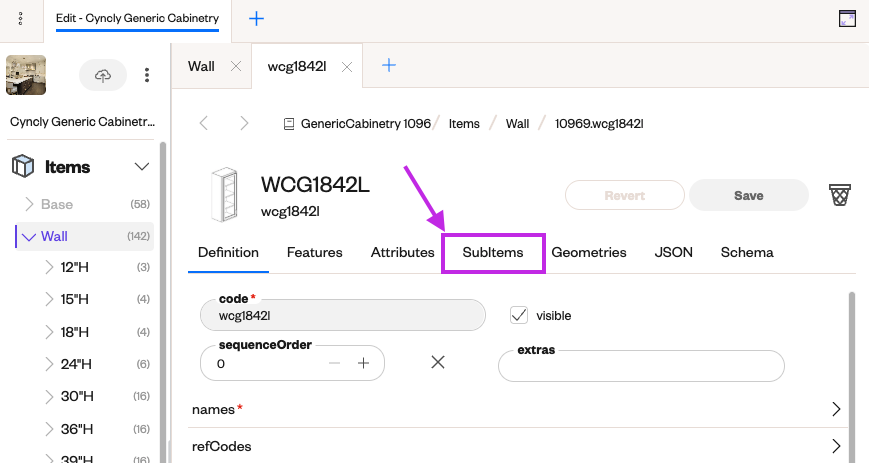
Task: Open the Features tab
Action: click(x=315, y=253)
